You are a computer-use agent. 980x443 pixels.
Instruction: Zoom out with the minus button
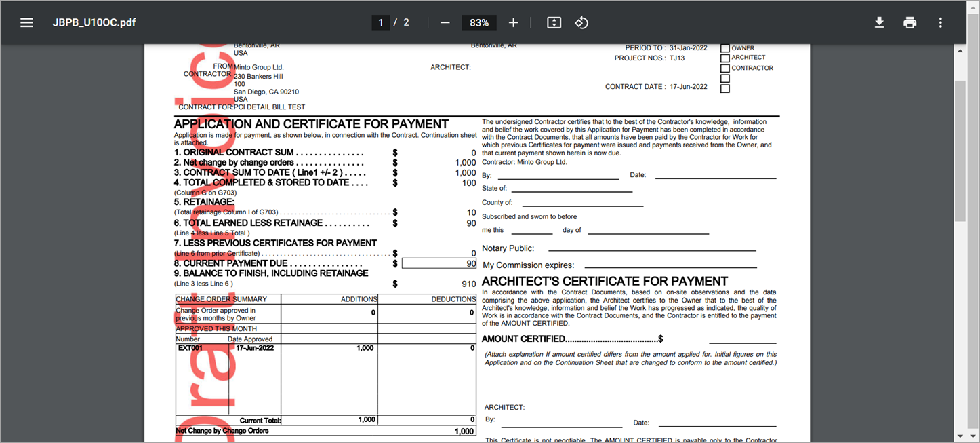(x=445, y=22)
